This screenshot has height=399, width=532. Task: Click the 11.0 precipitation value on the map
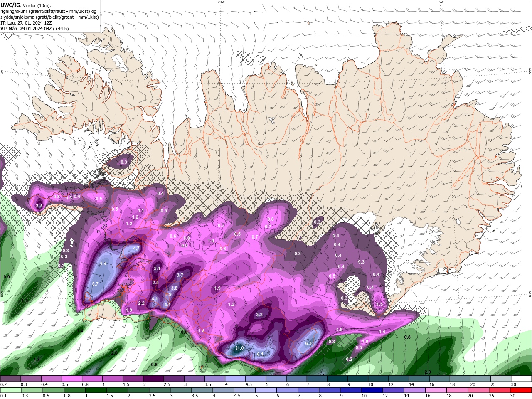[x=239, y=348]
